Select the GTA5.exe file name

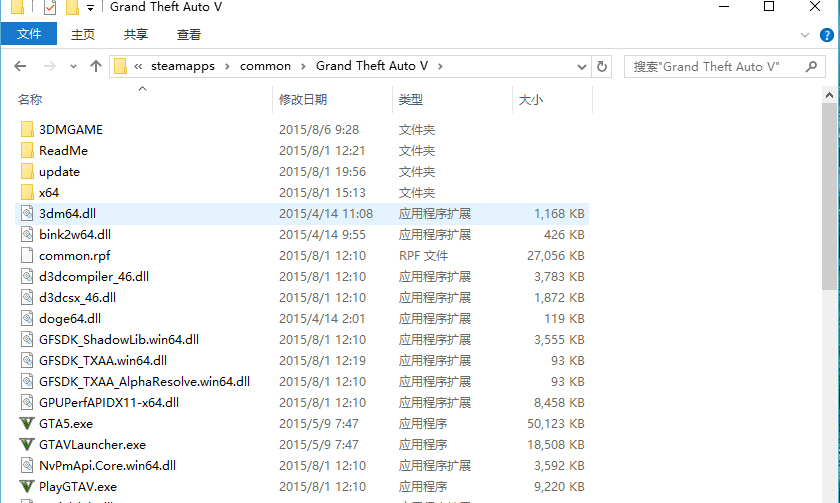66,424
